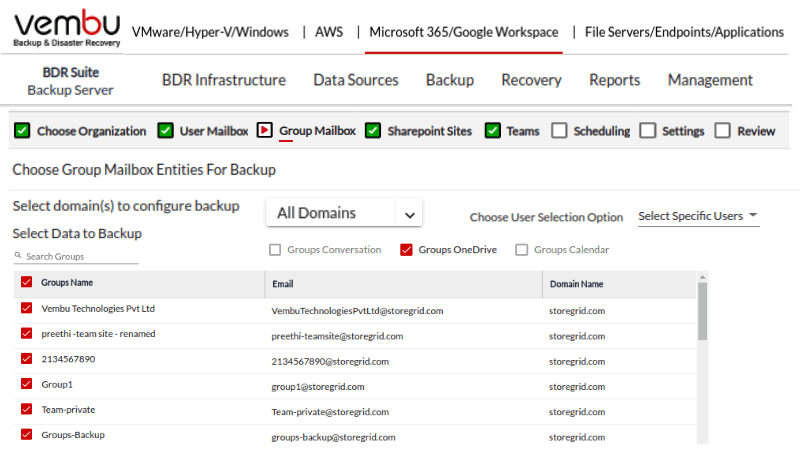Open File Servers/Endpoints/Applications tab
Image resolution: width=800 pixels, height=450 pixels.
coord(684,32)
